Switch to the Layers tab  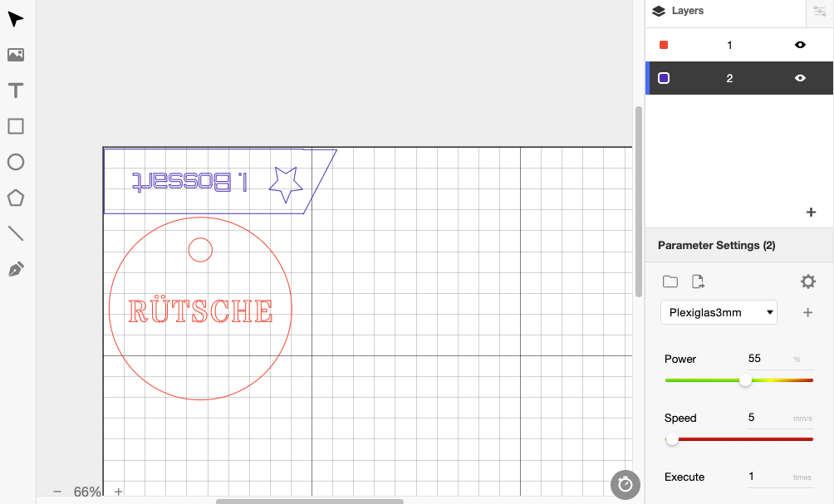tap(679, 11)
